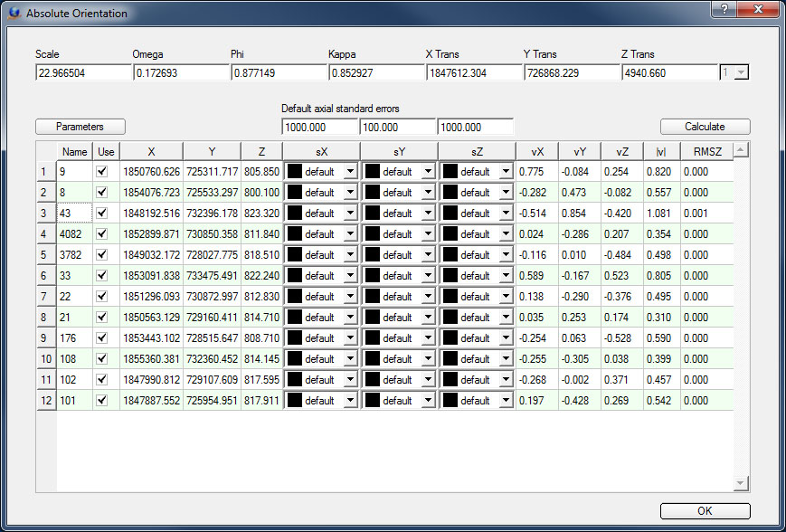The height and width of the screenshot is (532, 786).
Task: Click the Kappa input field
Action: (376, 72)
